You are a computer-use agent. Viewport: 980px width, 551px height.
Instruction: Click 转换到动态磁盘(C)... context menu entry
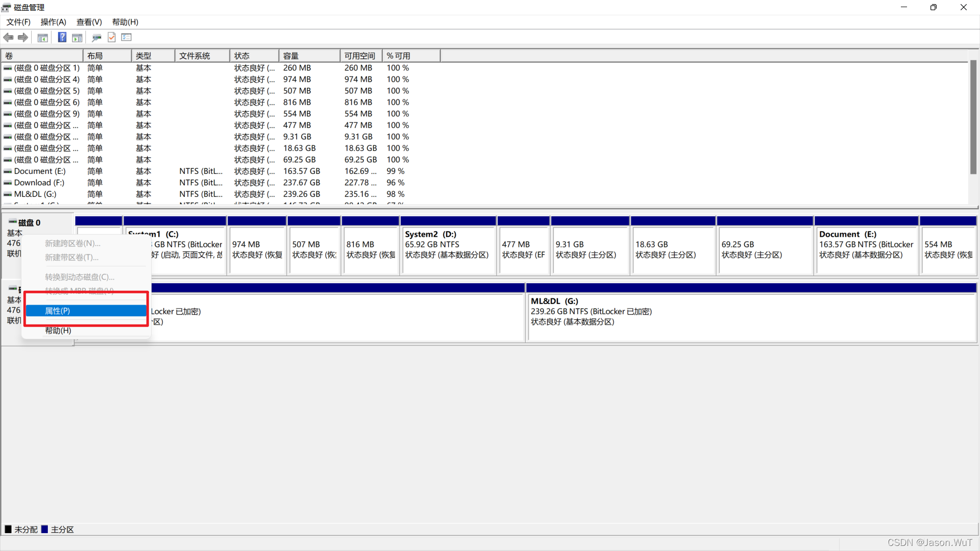click(x=86, y=277)
